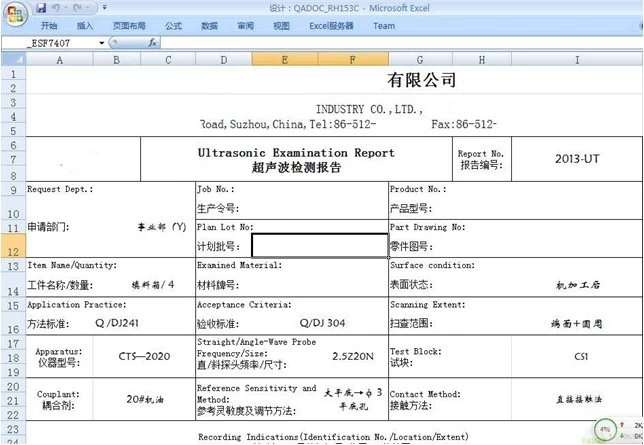Select the 公式 (Formulas) tab
Image resolution: width=644 pixels, height=445 pixels.
tap(173, 26)
